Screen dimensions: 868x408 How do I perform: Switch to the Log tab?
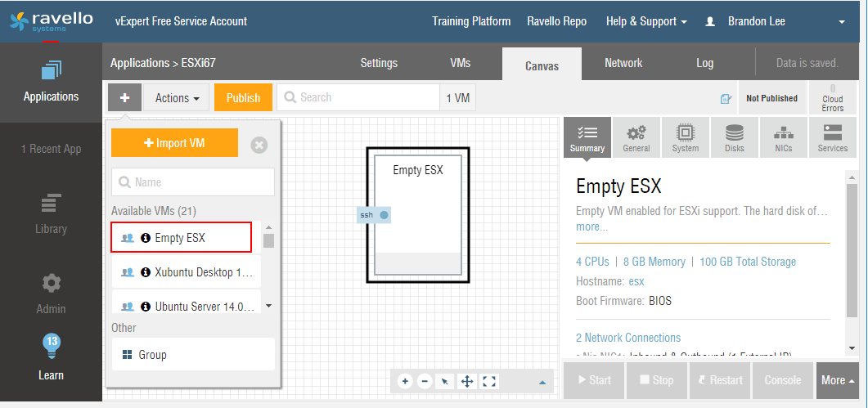tap(704, 63)
